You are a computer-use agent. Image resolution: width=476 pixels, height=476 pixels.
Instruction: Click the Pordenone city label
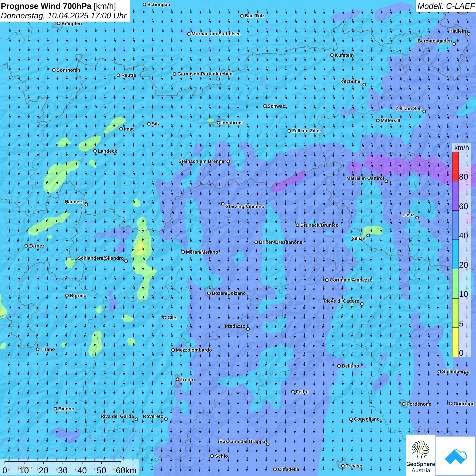coord(419,404)
